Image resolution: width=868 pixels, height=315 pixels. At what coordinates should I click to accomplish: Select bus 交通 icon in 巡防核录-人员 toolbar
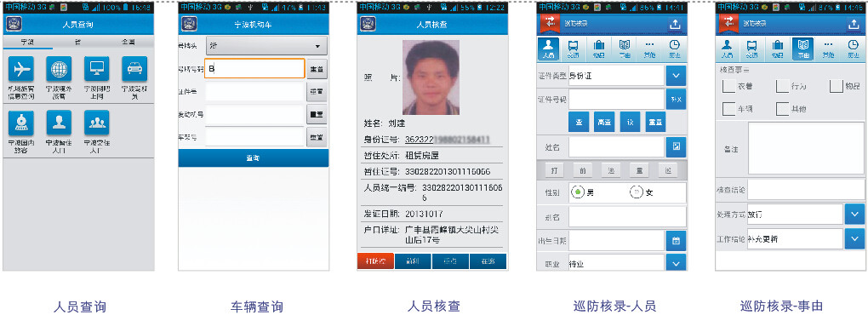coord(574,49)
